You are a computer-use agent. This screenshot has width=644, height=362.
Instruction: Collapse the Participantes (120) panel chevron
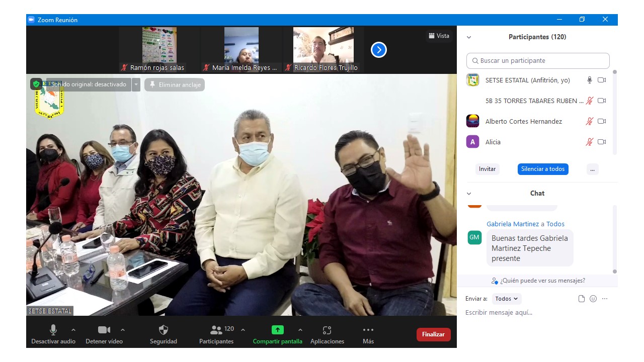(469, 37)
